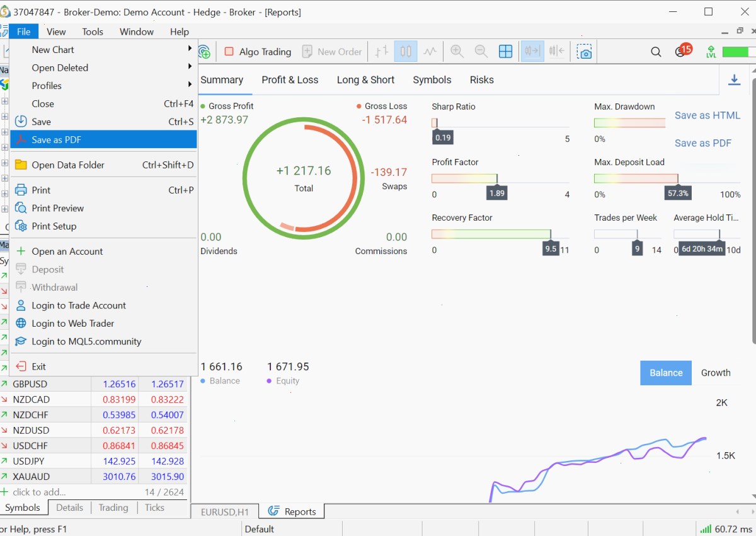756x536 pixels.
Task: Switch to the Summary report tab
Action: (222, 80)
